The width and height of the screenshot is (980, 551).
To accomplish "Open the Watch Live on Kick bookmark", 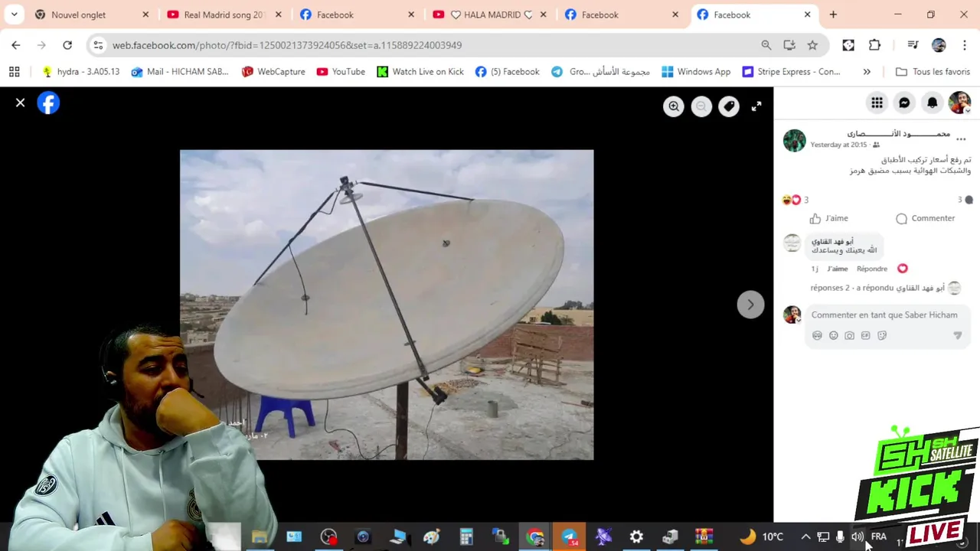I will click(420, 72).
